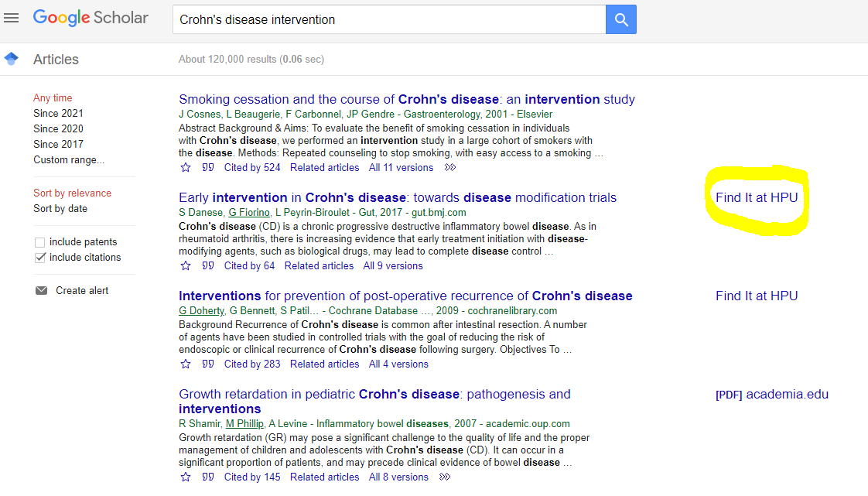View All 8 versions

pyautogui.click(x=398, y=477)
